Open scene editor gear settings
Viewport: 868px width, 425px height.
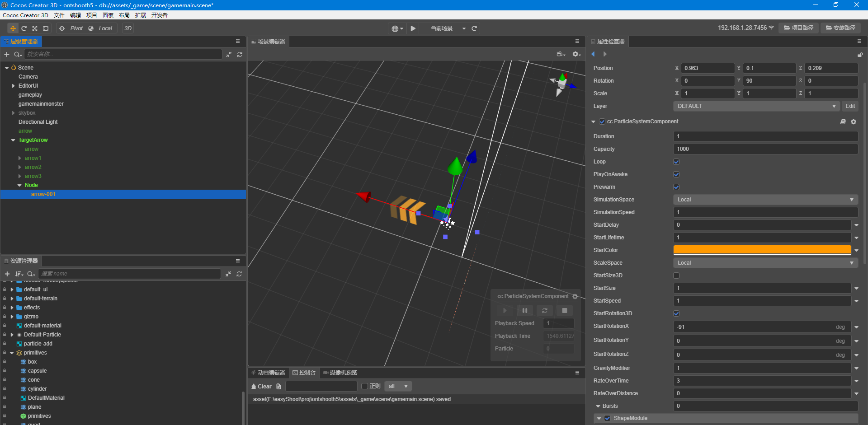(x=576, y=54)
